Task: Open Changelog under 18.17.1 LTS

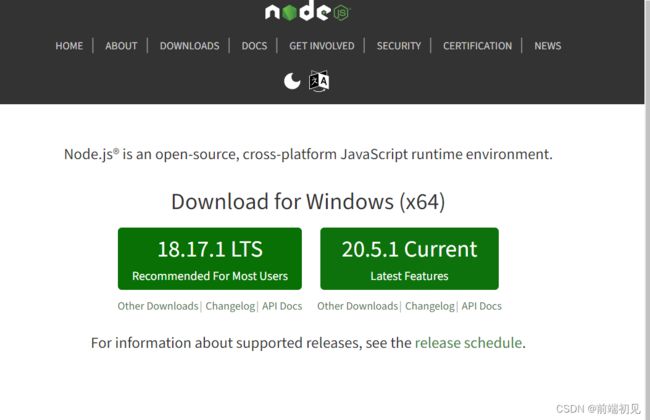Action: [230, 306]
